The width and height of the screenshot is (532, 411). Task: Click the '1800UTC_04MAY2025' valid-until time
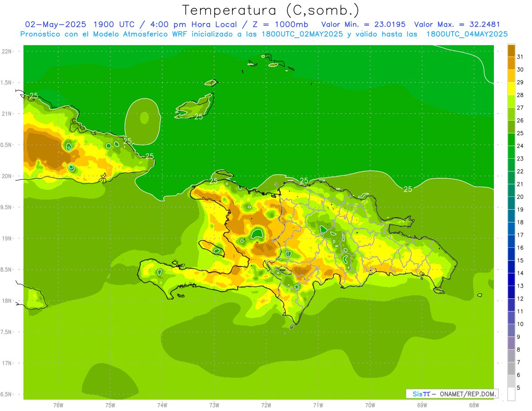point(467,34)
